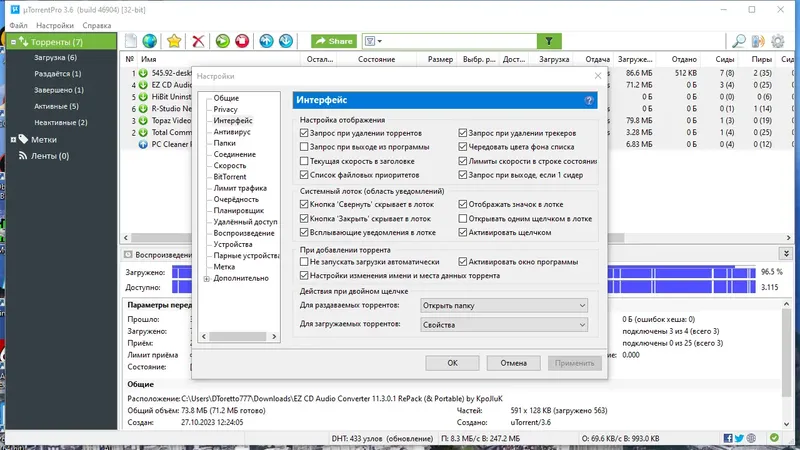The image size is (800, 450).
Task: Click the gear Preferences icon in toolbar
Action: coord(778,41)
